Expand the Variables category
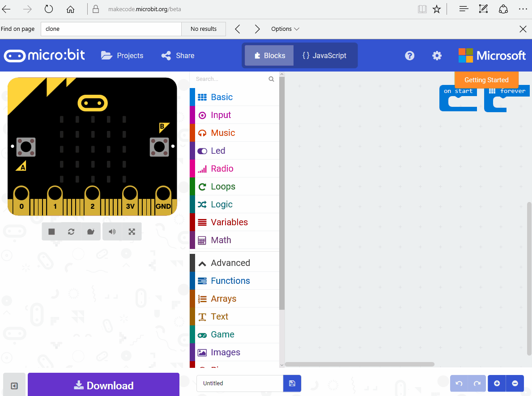Screen dimensions: 532x396 tap(230, 222)
